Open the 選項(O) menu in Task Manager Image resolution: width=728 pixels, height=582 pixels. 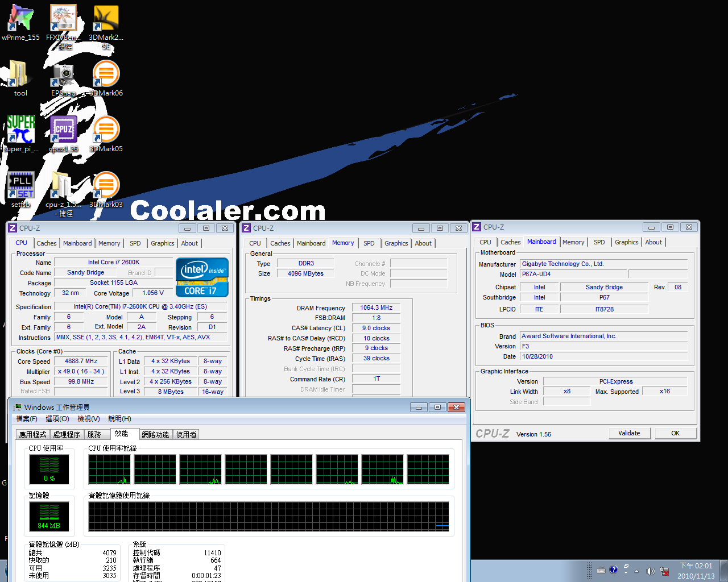[57, 419]
